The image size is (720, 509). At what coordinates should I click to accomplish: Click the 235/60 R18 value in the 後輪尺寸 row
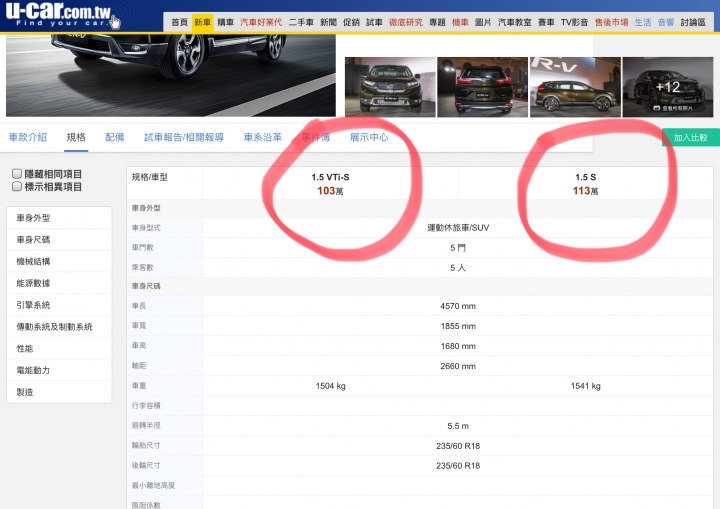tap(458, 465)
